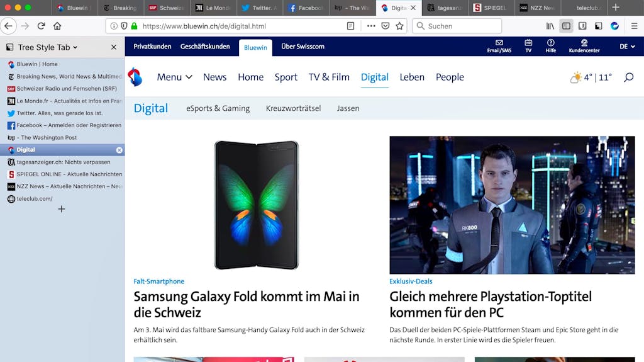Open Geschäftskunden in the top bar
This screenshot has width=644, height=362.
205,47
